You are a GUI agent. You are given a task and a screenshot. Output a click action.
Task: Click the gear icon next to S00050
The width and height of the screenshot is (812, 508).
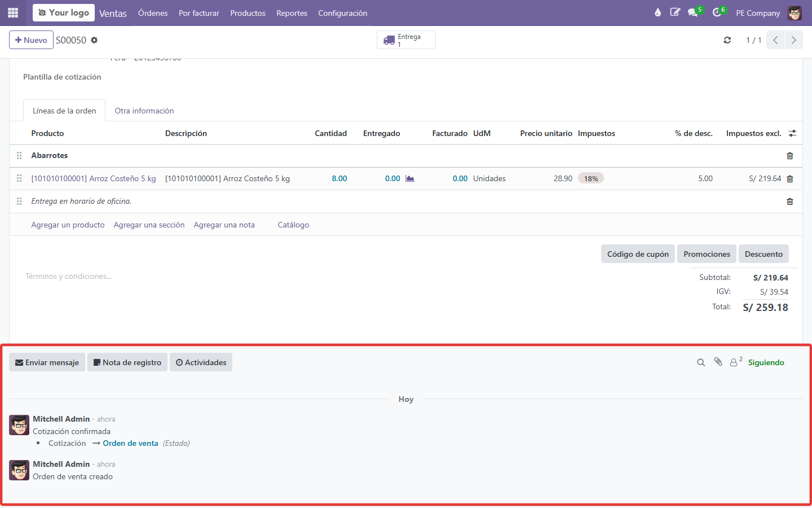(x=94, y=40)
